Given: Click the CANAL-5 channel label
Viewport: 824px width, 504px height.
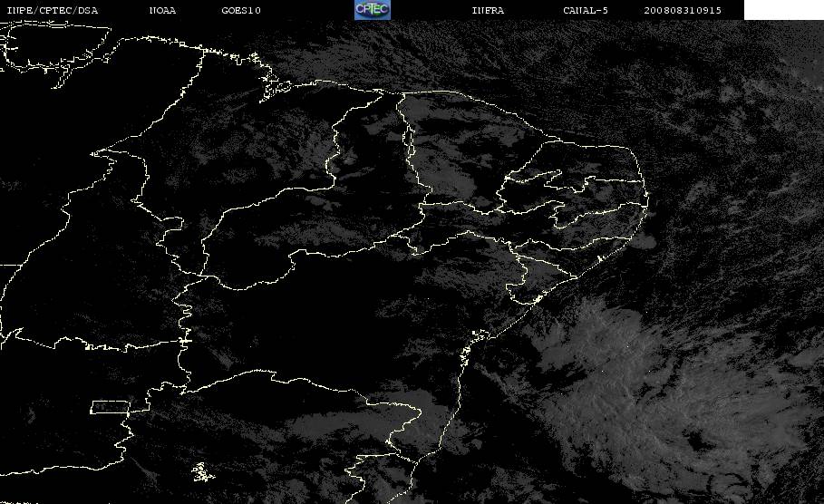Looking at the screenshot, I should (x=586, y=10).
